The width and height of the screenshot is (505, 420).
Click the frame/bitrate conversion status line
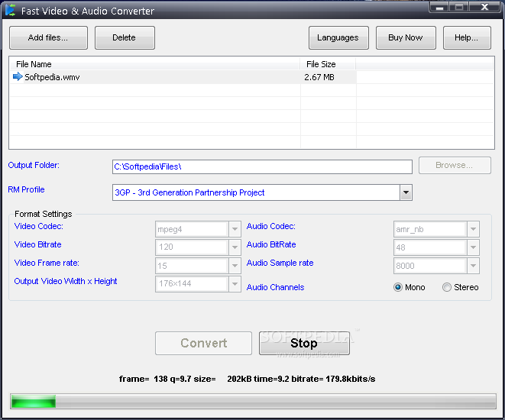click(247, 379)
